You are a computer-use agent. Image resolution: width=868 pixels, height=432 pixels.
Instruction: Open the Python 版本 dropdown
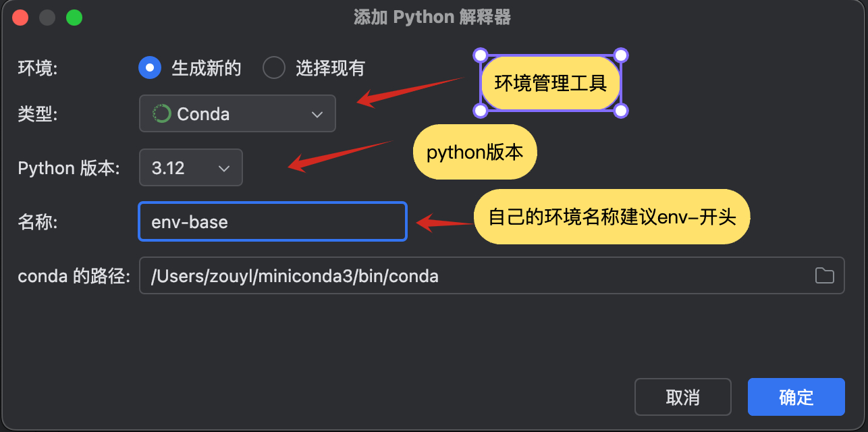point(191,167)
